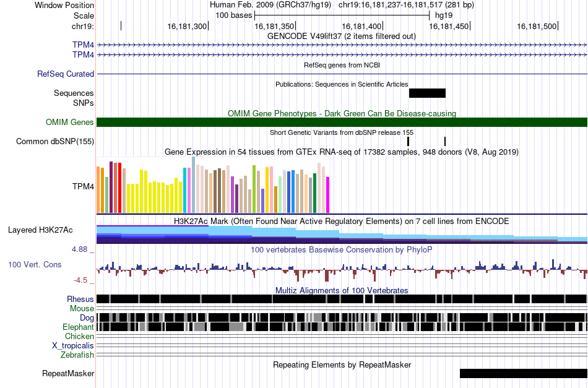Click the 100 bases scale bar
This screenshot has width=588, height=388.
pos(342,15)
